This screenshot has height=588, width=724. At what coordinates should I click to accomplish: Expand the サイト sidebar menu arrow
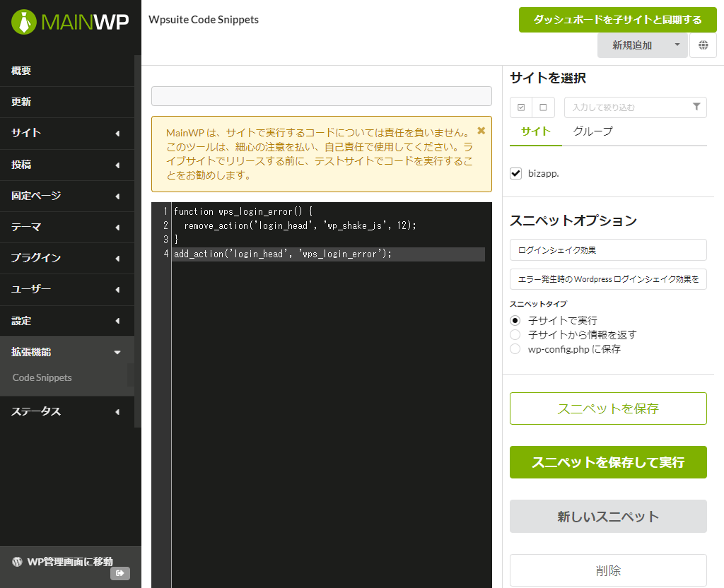117,134
